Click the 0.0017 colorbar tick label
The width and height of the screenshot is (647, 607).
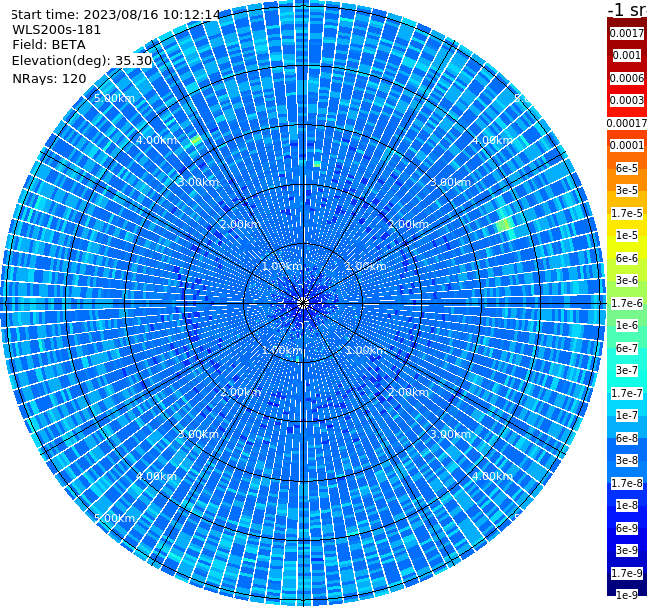[627, 33]
